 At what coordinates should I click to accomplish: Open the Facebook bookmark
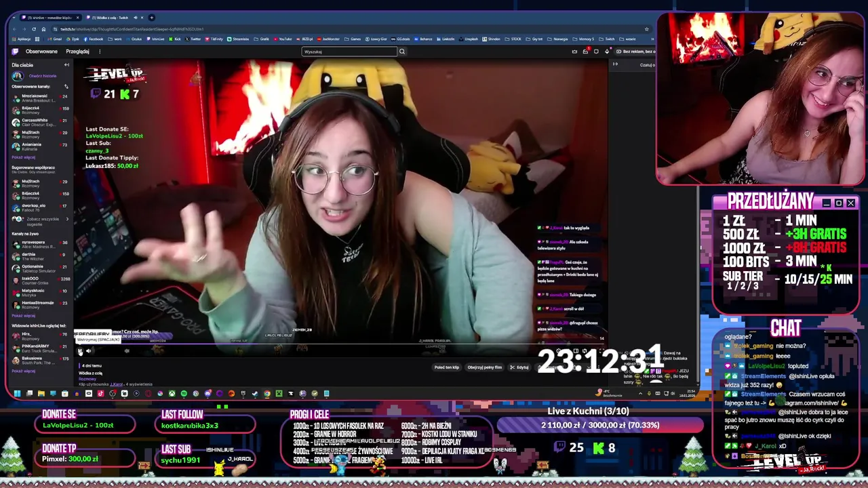(94, 39)
